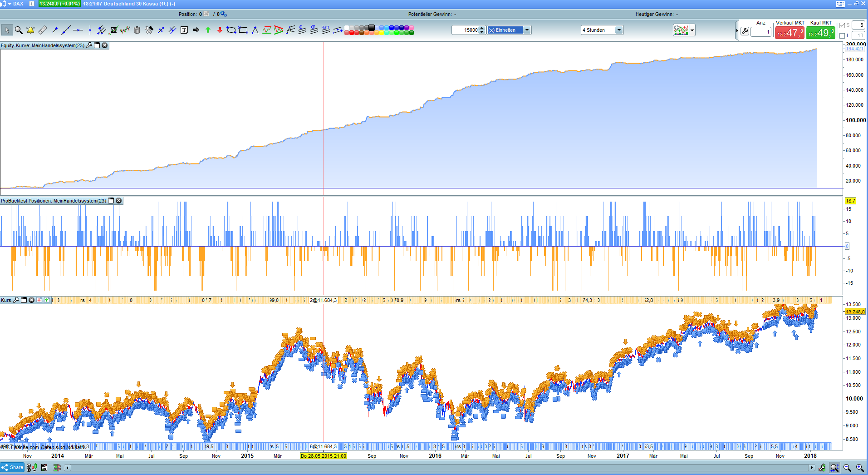Activate the magnifier zoom tool
The height and width of the screenshot is (475, 868).
coord(19,30)
